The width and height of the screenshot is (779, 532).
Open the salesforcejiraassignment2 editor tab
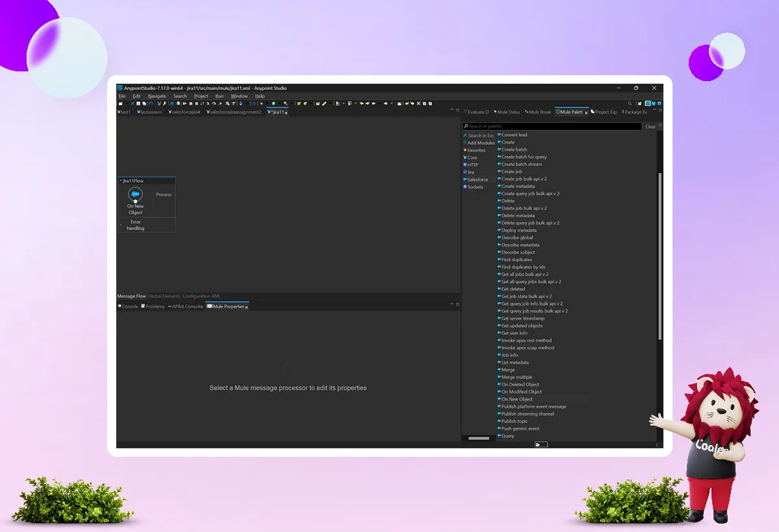pyautogui.click(x=234, y=112)
